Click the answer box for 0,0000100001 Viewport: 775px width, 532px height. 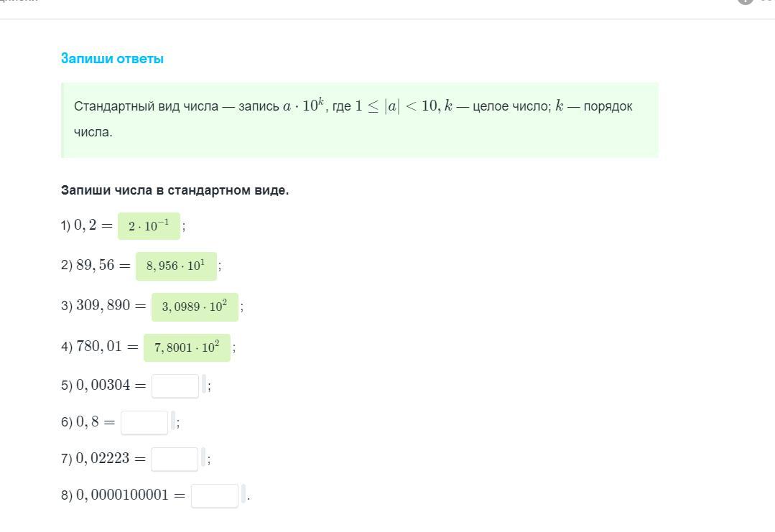(215, 495)
